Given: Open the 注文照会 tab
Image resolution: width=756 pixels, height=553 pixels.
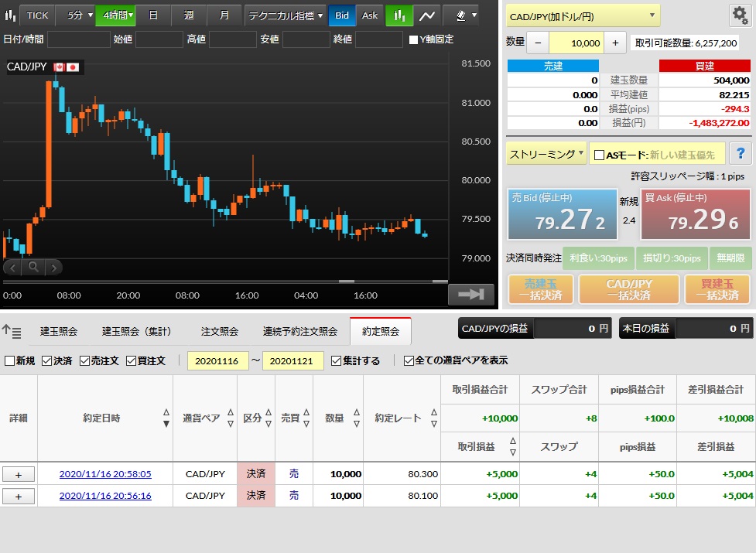Looking at the screenshot, I should click(x=220, y=332).
